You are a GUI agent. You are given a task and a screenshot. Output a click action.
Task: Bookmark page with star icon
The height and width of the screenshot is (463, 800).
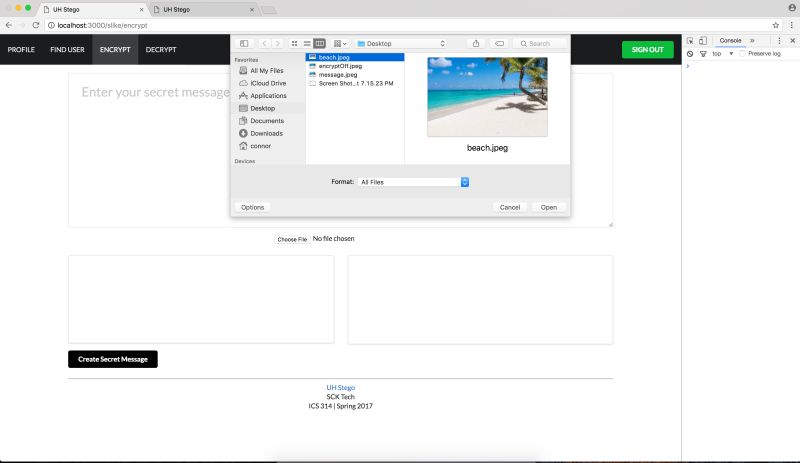pyautogui.click(x=776, y=25)
